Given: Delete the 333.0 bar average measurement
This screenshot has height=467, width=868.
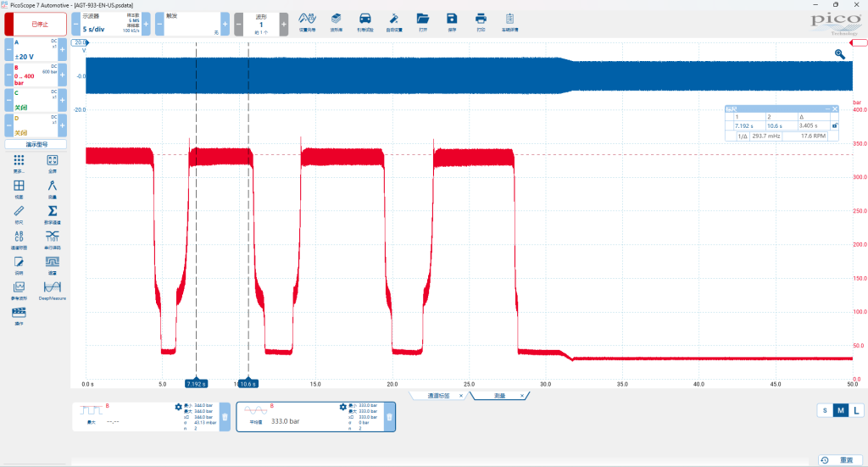Looking at the screenshot, I should (x=389, y=417).
